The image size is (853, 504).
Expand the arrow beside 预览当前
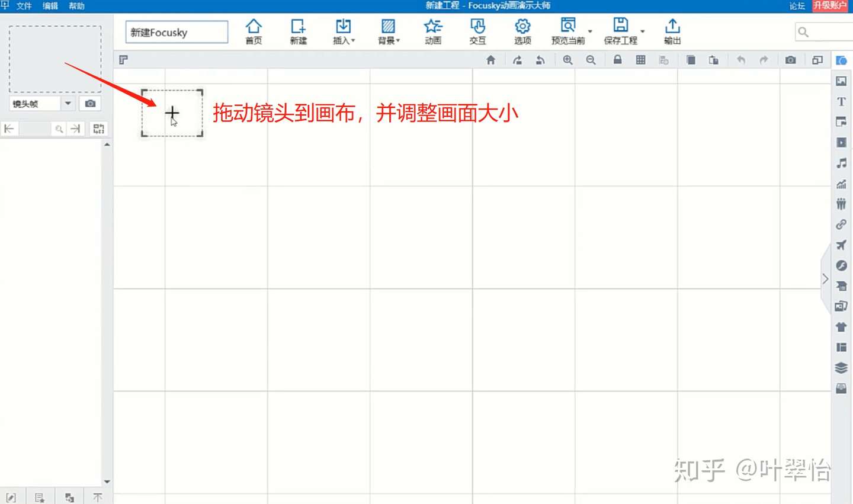point(590,31)
